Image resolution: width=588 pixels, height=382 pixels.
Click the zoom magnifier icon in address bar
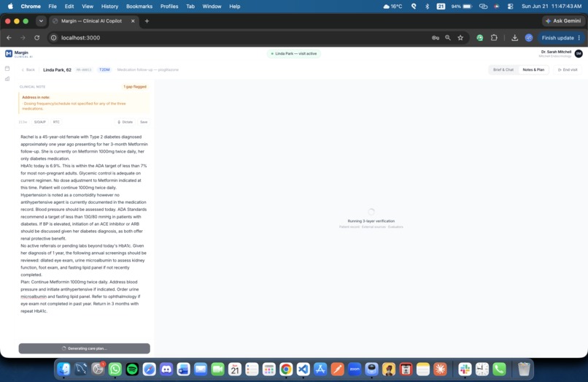coord(448,37)
